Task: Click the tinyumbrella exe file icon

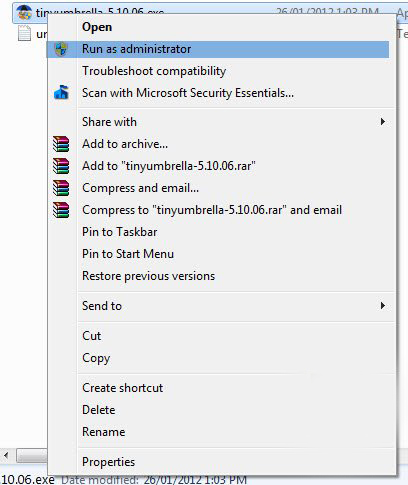Action: (24, 13)
